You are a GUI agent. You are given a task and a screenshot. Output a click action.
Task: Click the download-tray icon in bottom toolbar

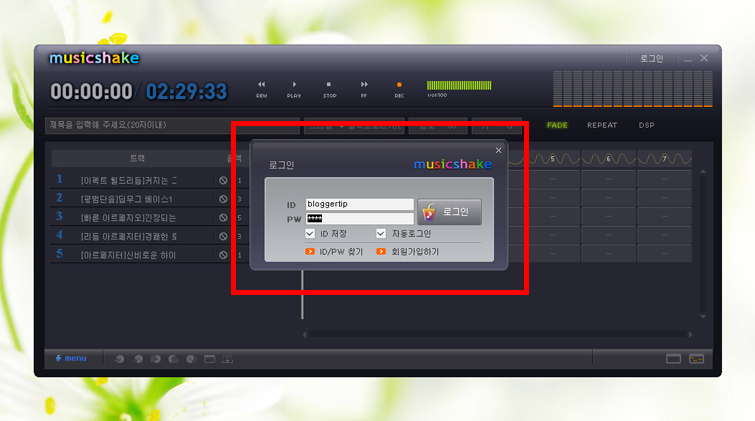click(x=227, y=359)
